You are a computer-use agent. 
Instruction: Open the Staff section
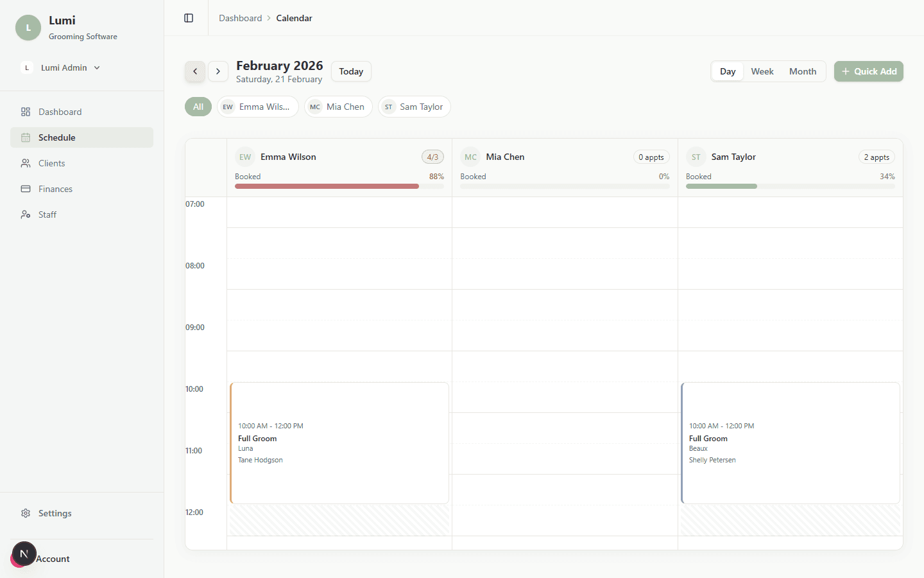[x=47, y=214]
